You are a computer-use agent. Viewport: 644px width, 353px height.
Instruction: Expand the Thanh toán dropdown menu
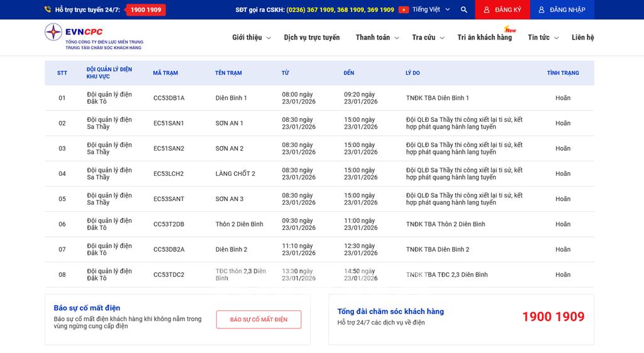[377, 38]
